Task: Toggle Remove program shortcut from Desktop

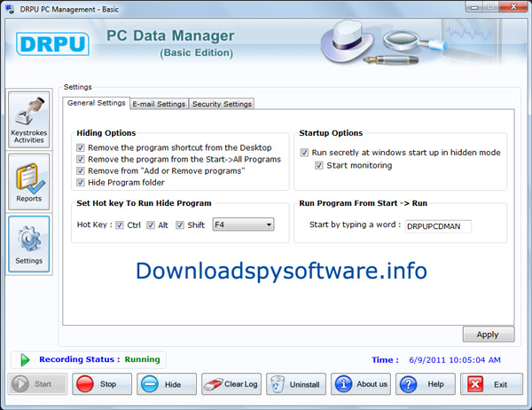Action: 81,148
